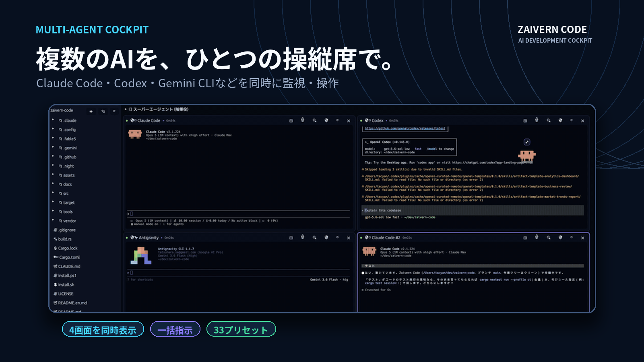Open the grid layout icon in Claude Code #2

click(525, 238)
